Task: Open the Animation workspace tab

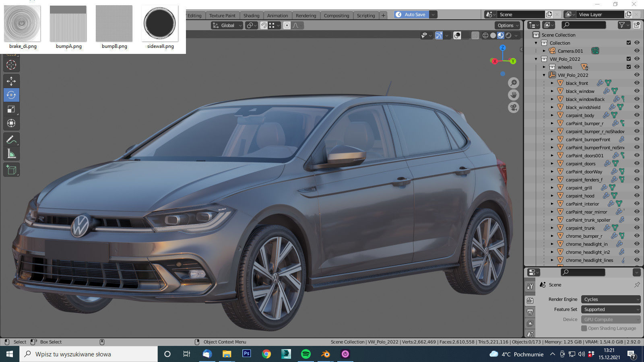Action: point(277,16)
